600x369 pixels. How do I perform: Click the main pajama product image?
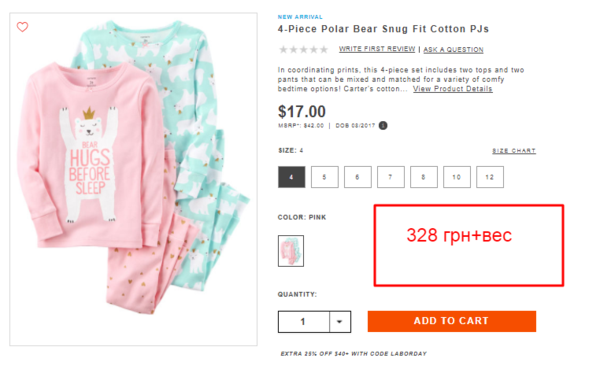(134, 179)
